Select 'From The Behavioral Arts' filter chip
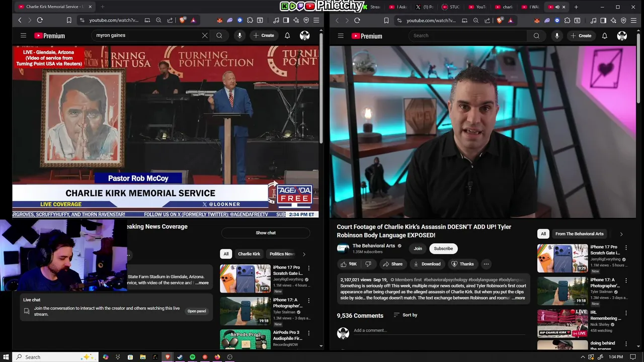 pos(579,234)
